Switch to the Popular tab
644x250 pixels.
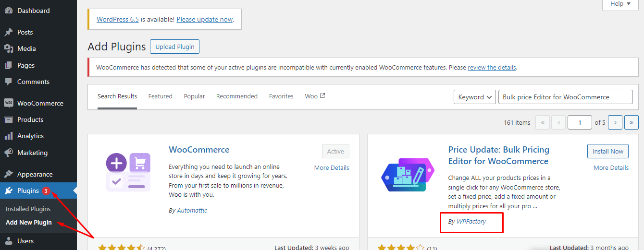(x=194, y=96)
